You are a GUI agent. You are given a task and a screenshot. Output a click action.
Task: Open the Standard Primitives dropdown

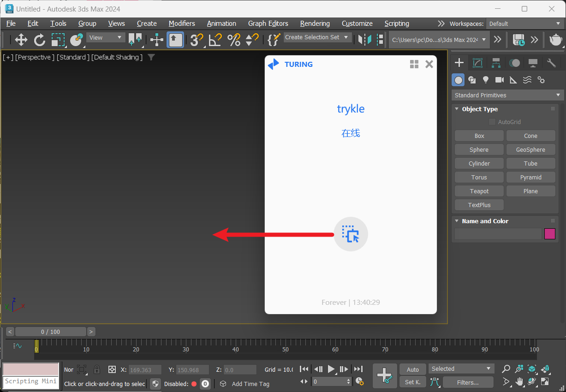pyautogui.click(x=507, y=95)
